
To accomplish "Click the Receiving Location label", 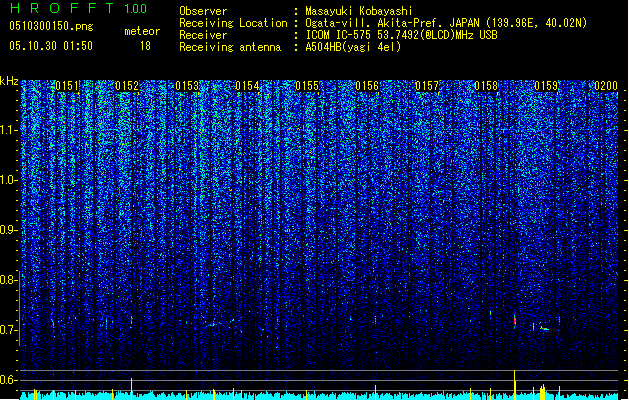I will (x=233, y=23).
